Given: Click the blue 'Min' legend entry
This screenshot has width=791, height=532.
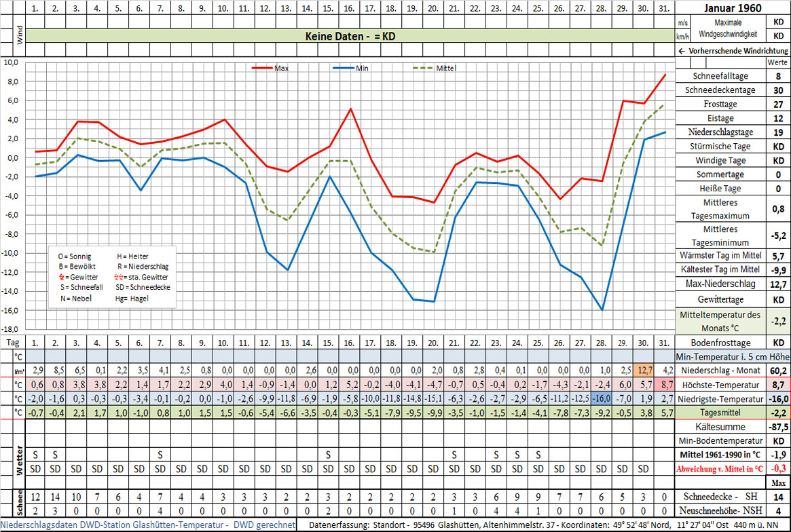Looking at the screenshot, I should coord(350,68).
